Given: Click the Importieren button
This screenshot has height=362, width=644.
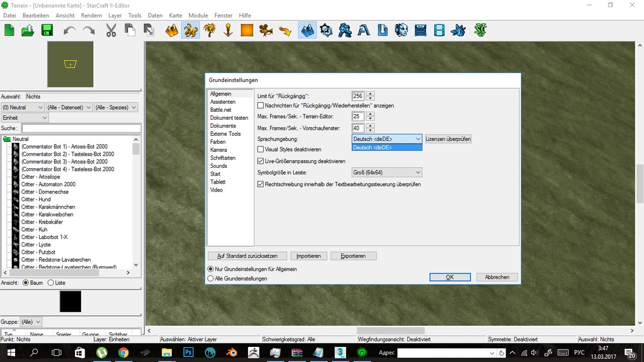Looking at the screenshot, I should 308,256.
